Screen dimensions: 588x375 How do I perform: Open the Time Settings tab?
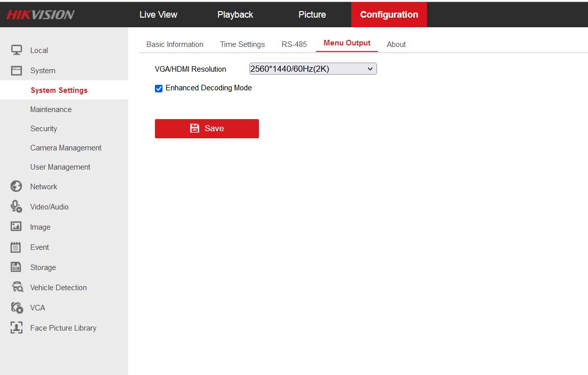[x=242, y=44]
